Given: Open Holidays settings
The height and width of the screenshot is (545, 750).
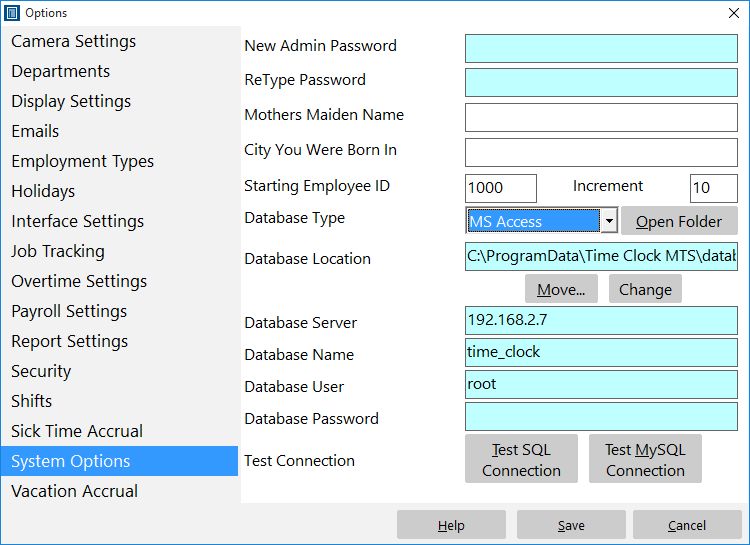Looking at the screenshot, I should [120, 191].
